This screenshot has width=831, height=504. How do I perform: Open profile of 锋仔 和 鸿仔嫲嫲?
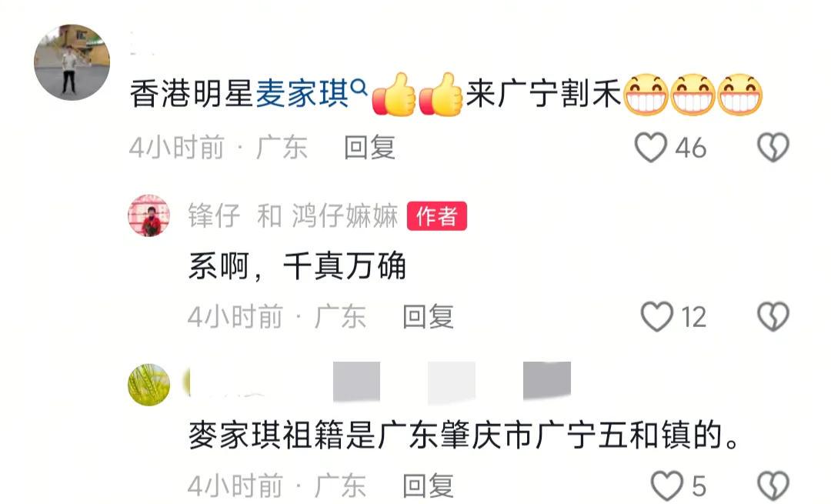pyautogui.click(x=293, y=215)
